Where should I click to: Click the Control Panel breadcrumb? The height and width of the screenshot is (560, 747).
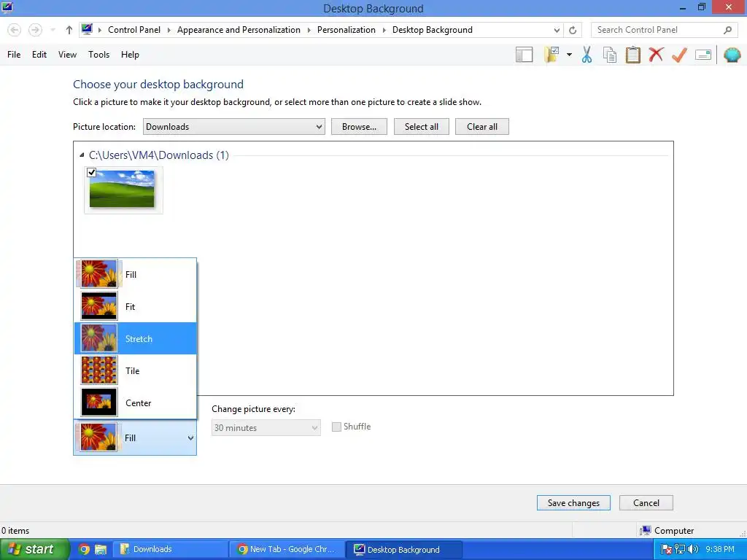click(x=134, y=30)
